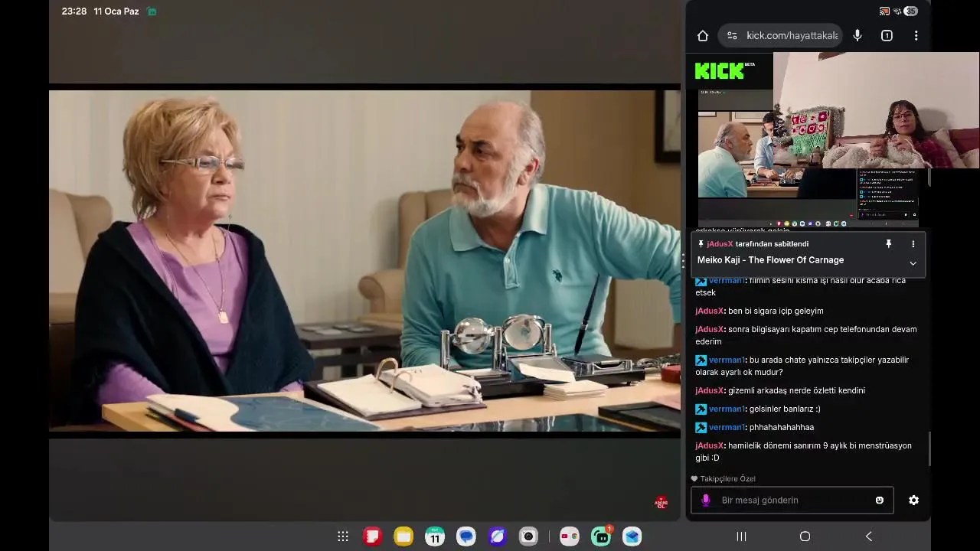Tap the Chrome home icon
The image size is (980, 551).
coord(702,36)
